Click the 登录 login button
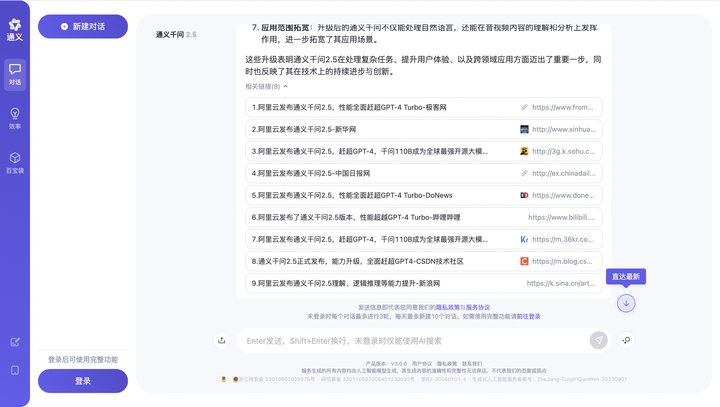720x407 pixels. tap(83, 381)
